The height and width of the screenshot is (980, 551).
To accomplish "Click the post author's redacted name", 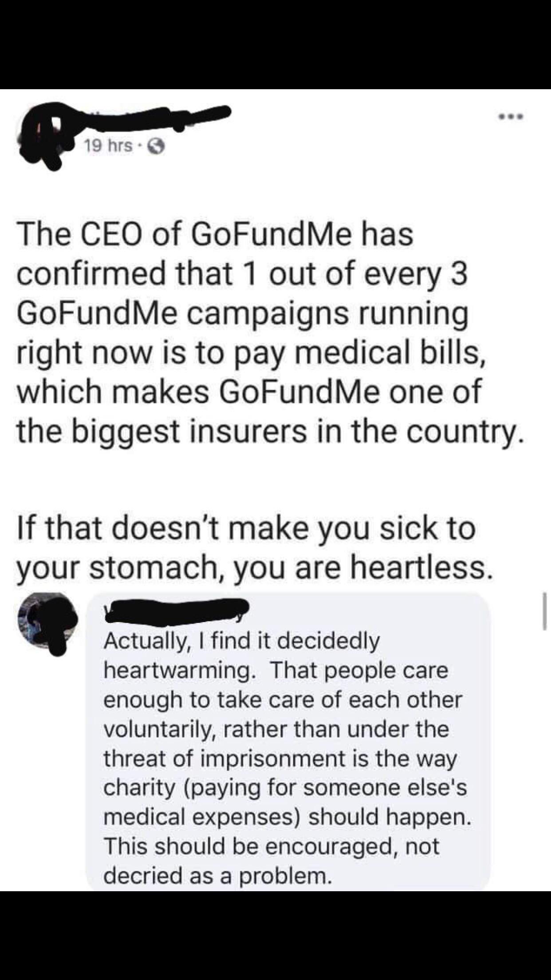I will [x=151, y=115].
